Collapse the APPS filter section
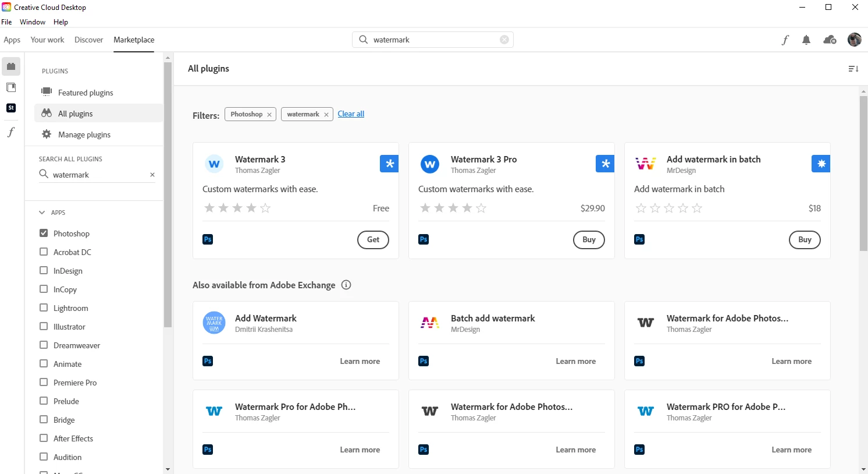Screen dimensions: 868x474 click(42, 213)
